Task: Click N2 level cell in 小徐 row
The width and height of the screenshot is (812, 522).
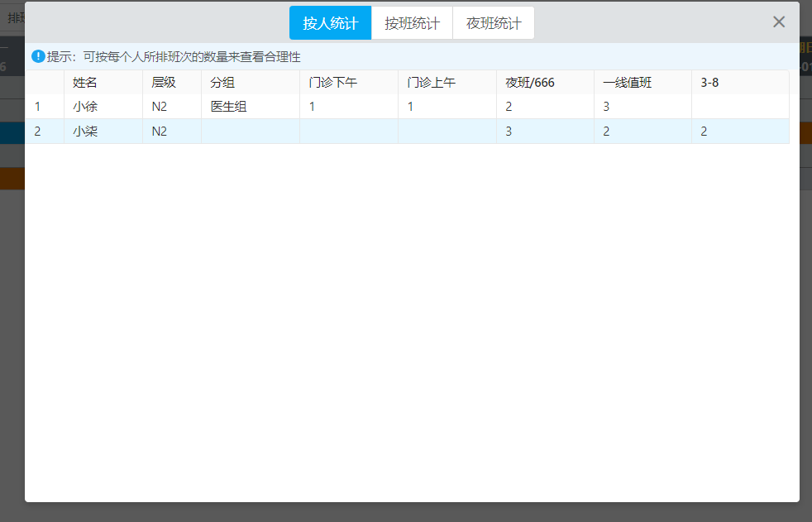Action: 172,107
